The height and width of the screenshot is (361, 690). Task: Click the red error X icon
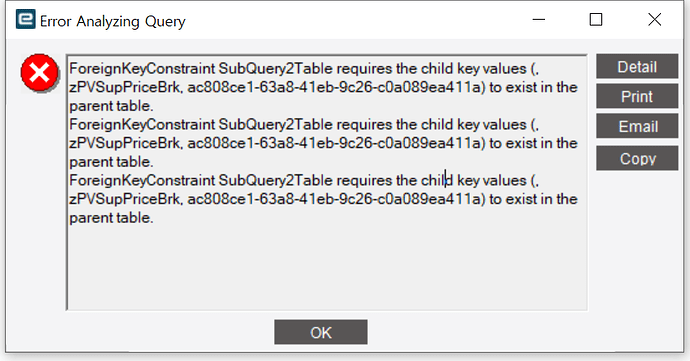pyautogui.click(x=40, y=73)
